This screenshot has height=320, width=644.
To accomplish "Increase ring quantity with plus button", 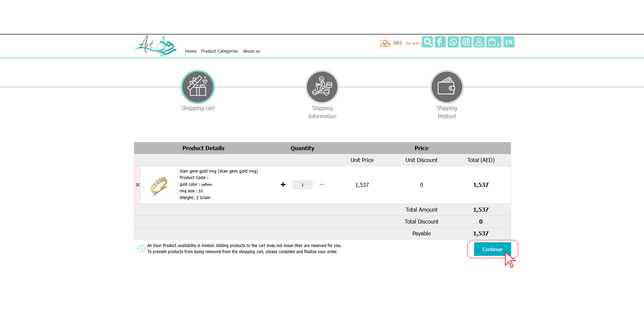I will (x=283, y=185).
